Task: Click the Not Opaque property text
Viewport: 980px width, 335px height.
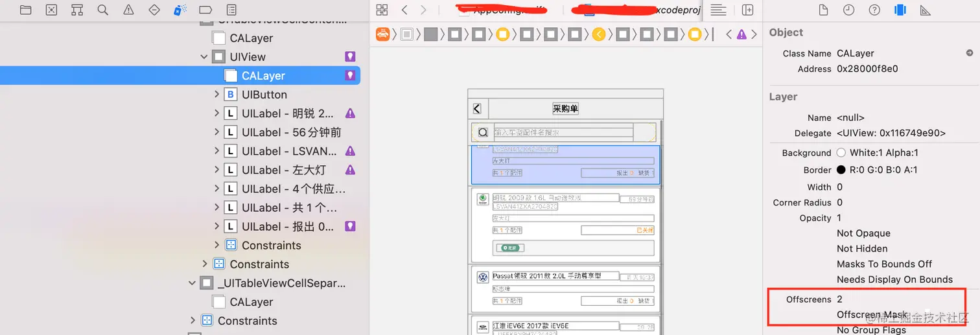Action: coord(863,233)
